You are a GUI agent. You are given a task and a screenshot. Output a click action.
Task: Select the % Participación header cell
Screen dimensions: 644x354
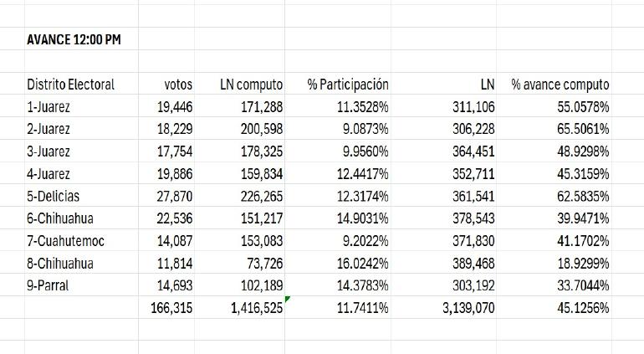tap(348, 85)
